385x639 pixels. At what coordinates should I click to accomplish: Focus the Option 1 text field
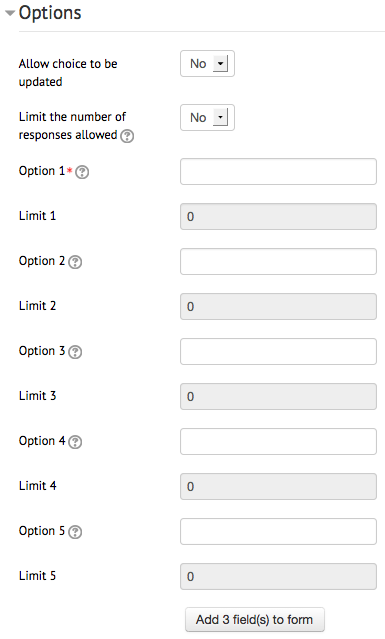click(x=278, y=172)
